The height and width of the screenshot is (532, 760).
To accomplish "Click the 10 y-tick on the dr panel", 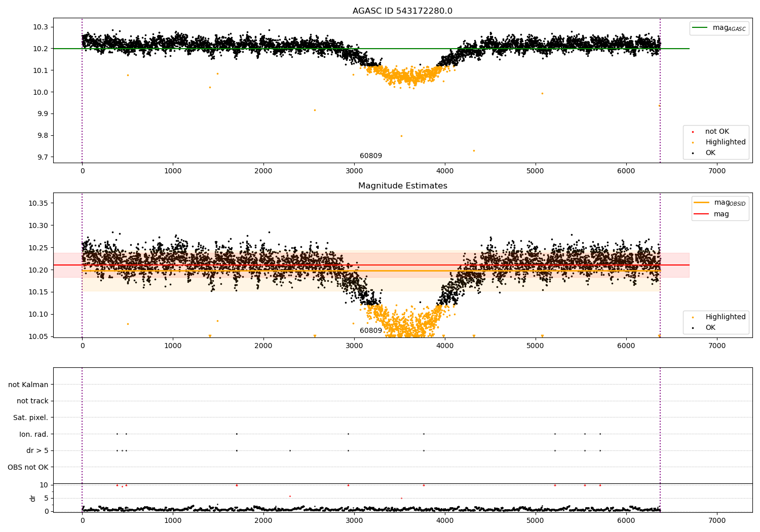I will point(44,485).
